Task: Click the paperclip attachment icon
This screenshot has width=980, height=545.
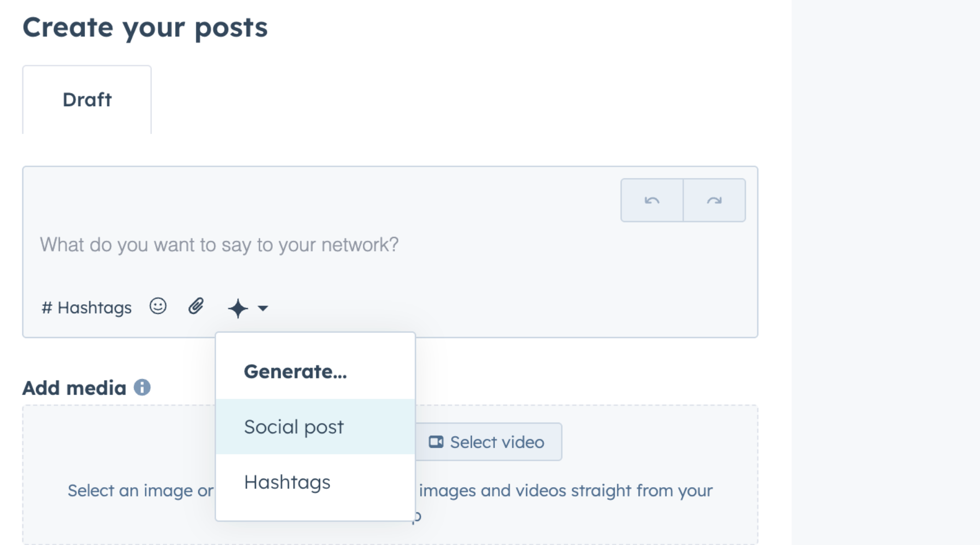Action: click(x=196, y=307)
